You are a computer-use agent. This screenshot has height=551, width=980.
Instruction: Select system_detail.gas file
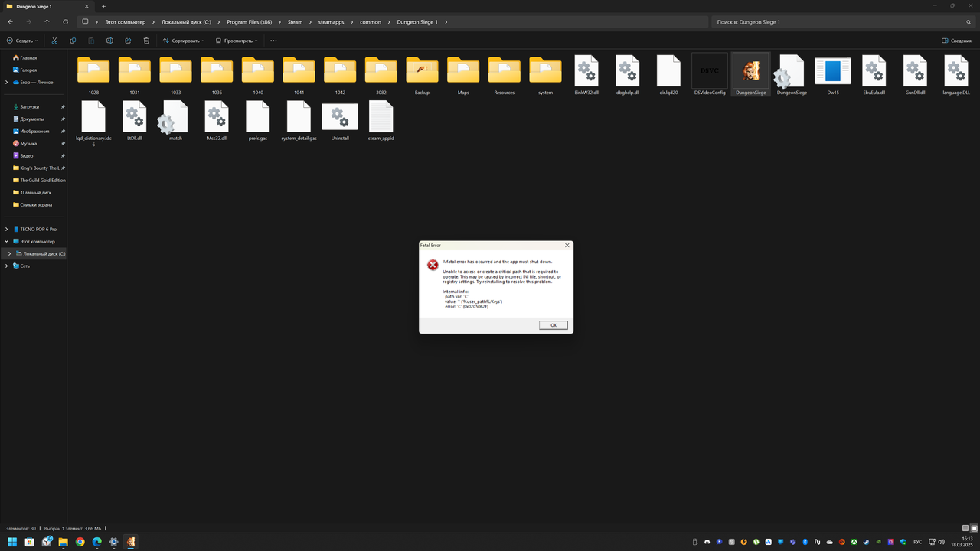[x=299, y=121]
